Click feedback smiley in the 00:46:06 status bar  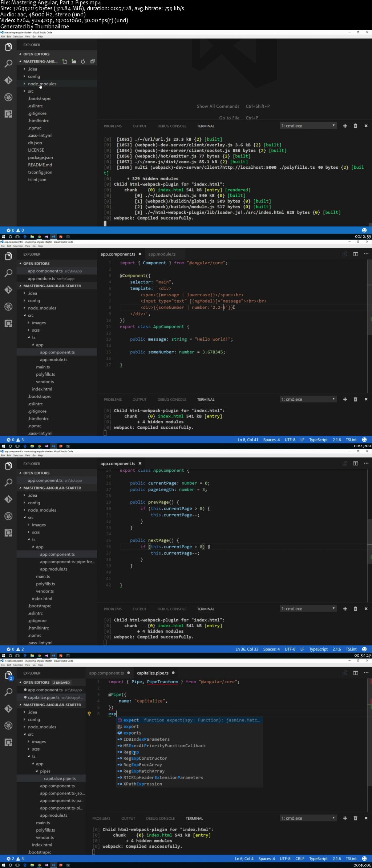click(364, 859)
